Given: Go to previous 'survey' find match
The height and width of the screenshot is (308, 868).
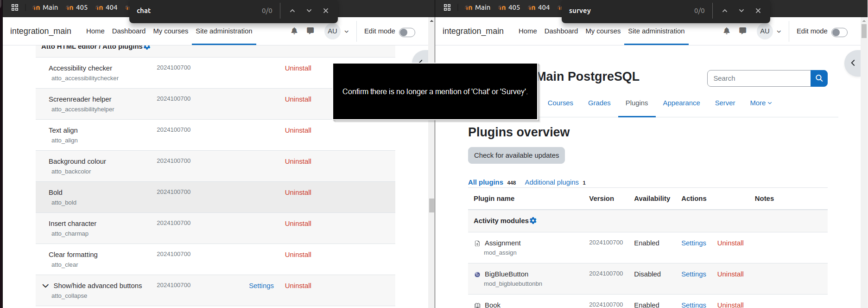Looking at the screenshot, I should click(725, 11).
